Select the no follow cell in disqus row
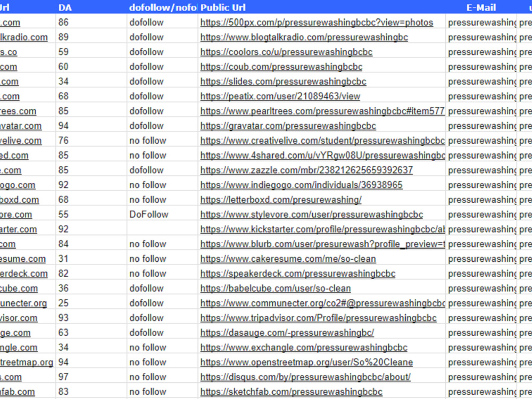 click(x=162, y=377)
